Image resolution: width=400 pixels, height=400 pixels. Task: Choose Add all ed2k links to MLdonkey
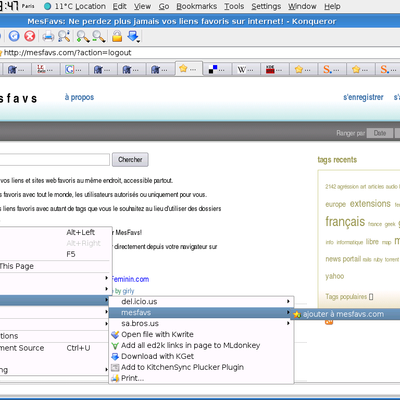[x=201, y=346]
